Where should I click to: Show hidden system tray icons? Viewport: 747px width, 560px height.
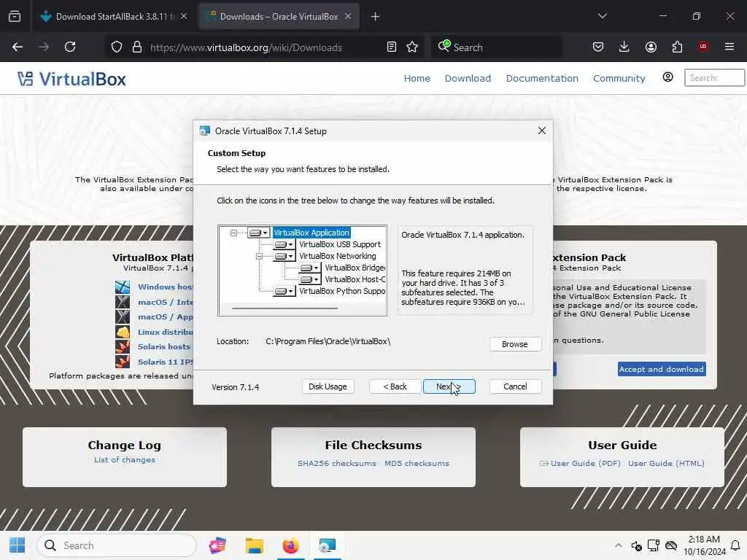619,545
